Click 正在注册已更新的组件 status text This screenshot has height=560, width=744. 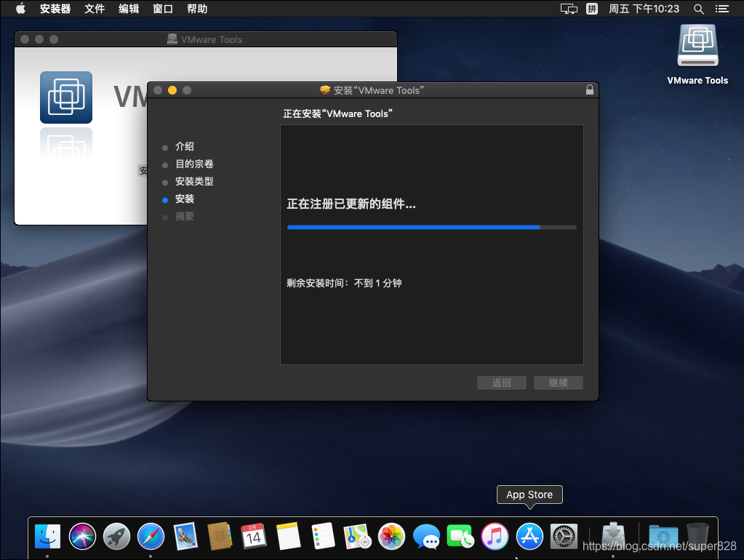(x=351, y=204)
